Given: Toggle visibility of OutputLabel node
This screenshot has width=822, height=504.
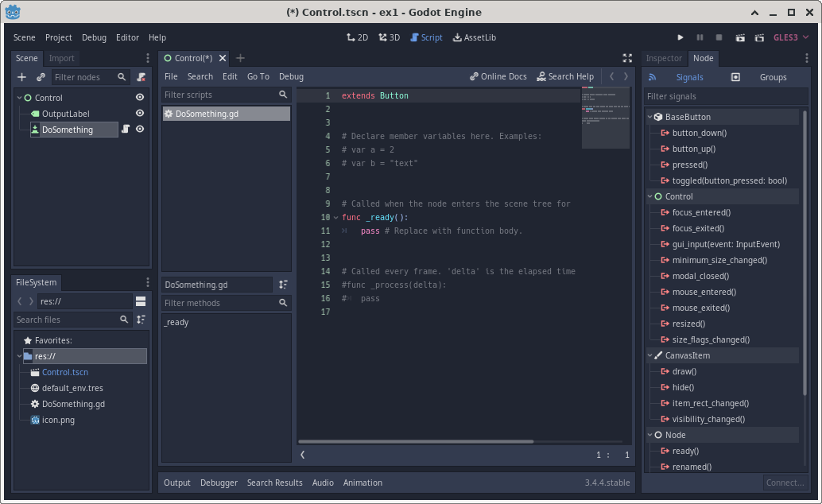Looking at the screenshot, I should click(139, 114).
